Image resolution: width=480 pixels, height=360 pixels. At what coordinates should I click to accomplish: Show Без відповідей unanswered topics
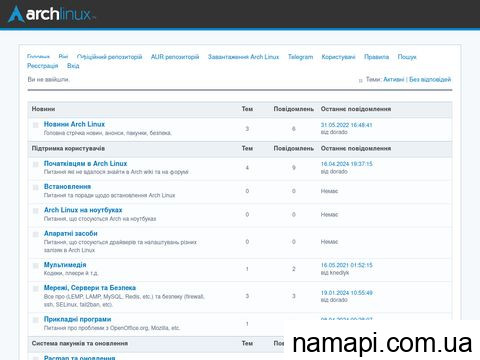(x=430, y=79)
